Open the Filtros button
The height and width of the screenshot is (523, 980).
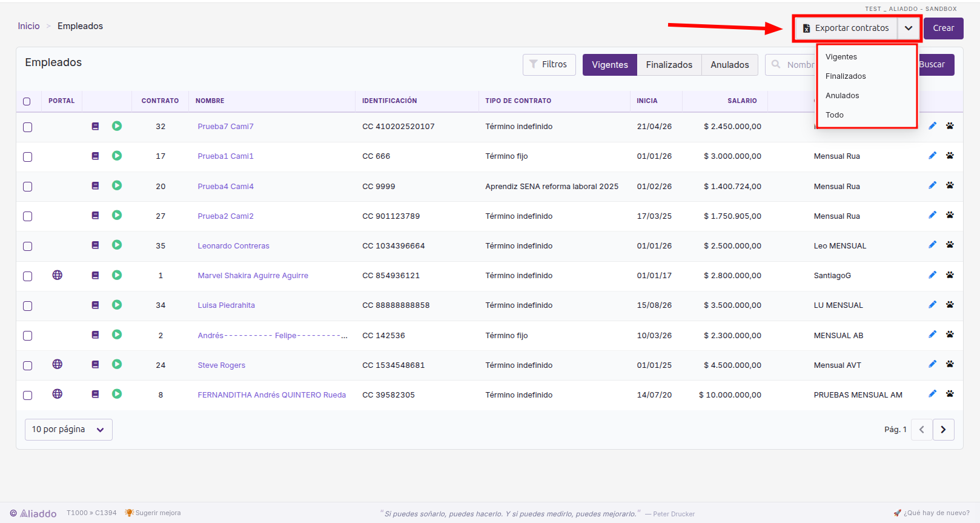tap(549, 65)
